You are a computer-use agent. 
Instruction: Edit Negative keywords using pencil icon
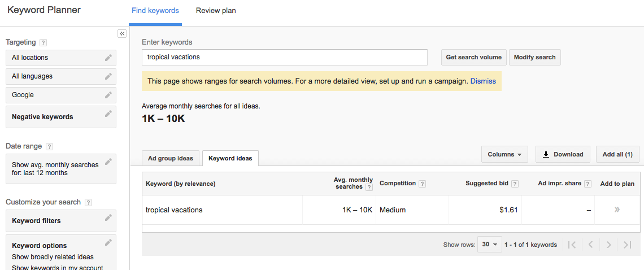point(108,114)
